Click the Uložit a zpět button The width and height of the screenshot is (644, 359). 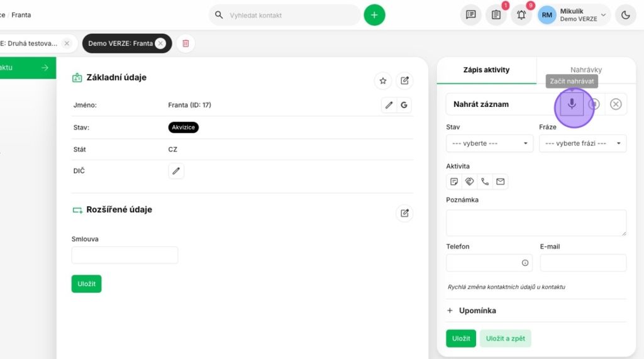[x=505, y=338]
